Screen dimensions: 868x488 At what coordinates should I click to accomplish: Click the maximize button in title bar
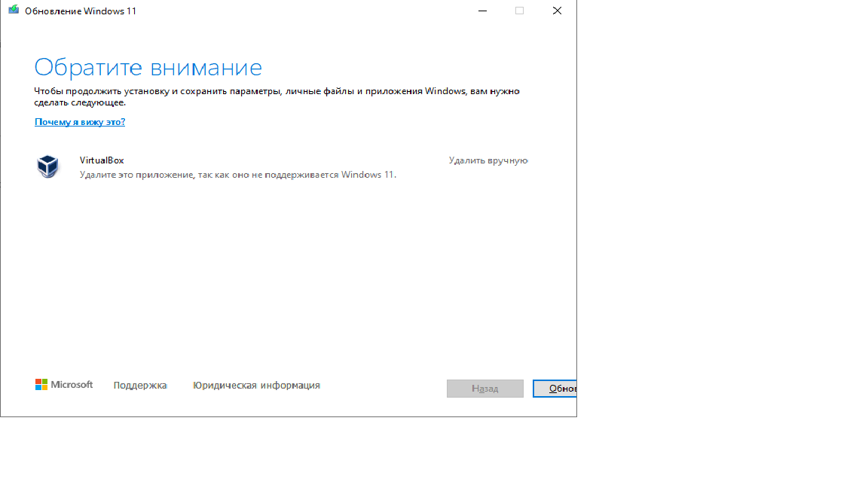[519, 11]
